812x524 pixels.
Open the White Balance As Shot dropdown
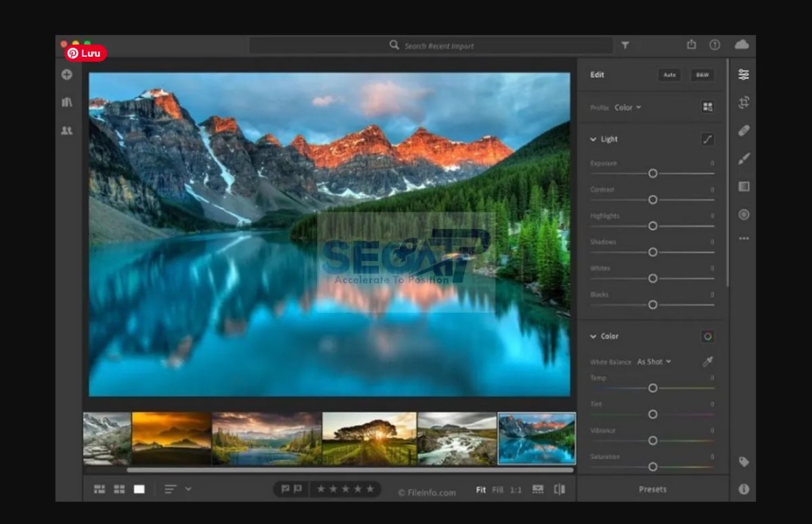point(652,362)
